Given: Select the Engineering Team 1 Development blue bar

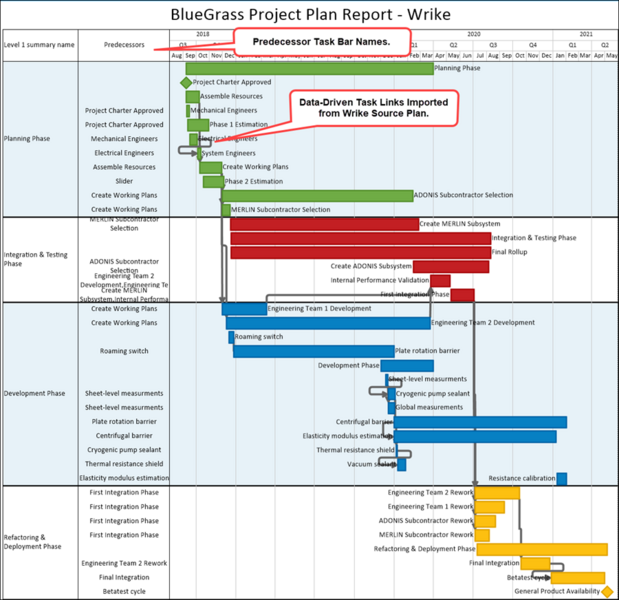Looking at the screenshot, I should (x=244, y=309).
